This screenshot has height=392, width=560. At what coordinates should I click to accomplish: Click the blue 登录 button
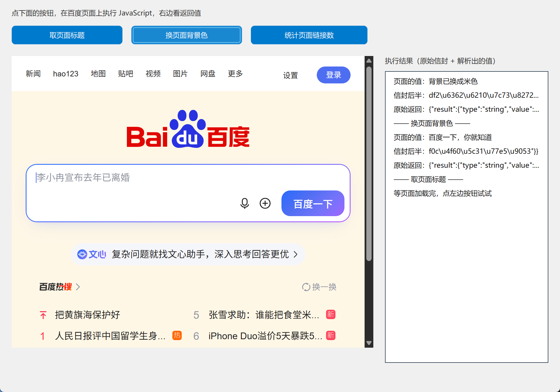pyautogui.click(x=334, y=75)
